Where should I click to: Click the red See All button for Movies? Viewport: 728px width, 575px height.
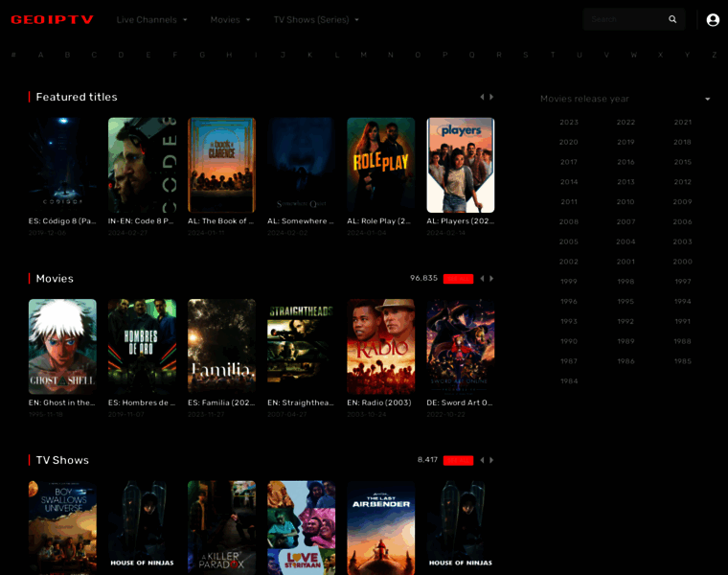tap(458, 279)
